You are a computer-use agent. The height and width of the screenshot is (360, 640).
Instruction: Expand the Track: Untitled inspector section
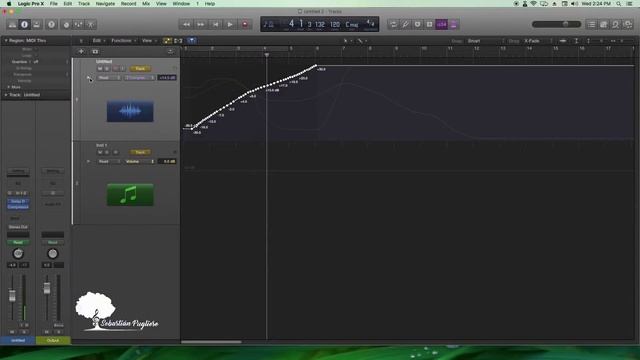(x=6, y=95)
